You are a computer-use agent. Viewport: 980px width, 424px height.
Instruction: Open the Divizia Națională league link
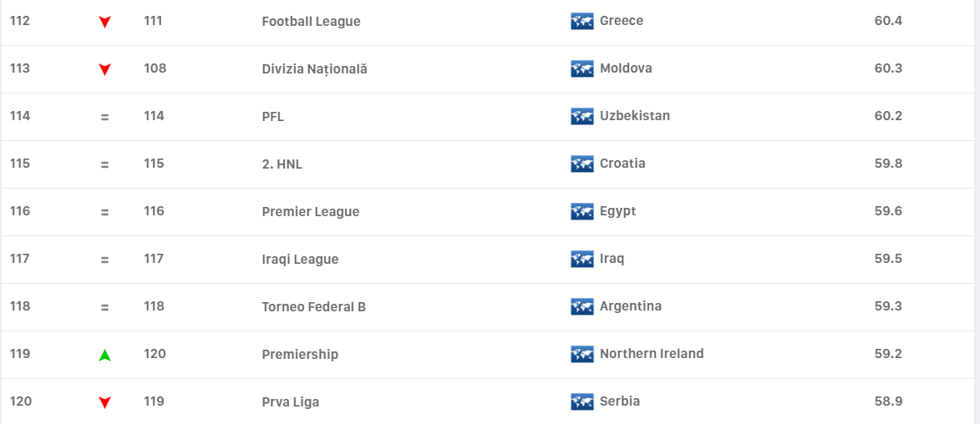click(314, 69)
